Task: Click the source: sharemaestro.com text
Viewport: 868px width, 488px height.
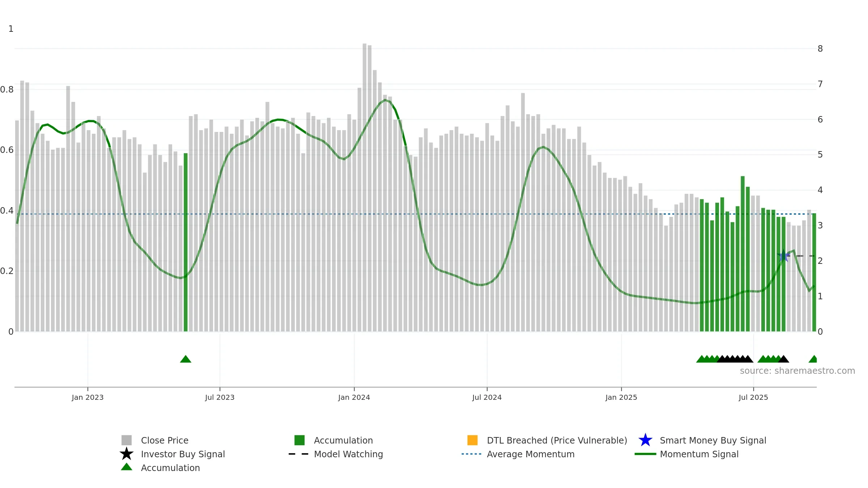Action: pyautogui.click(x=797, y=371)
